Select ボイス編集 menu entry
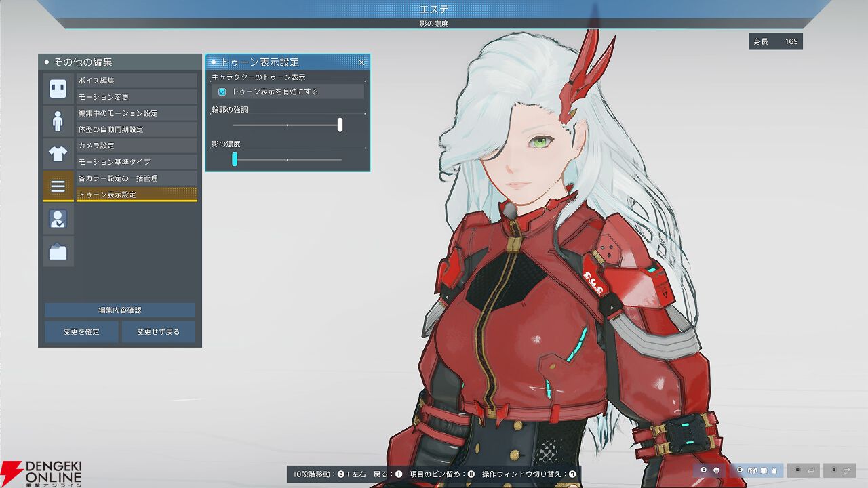The width and height of the screenshot is (868, 488). tap(136, 81)
